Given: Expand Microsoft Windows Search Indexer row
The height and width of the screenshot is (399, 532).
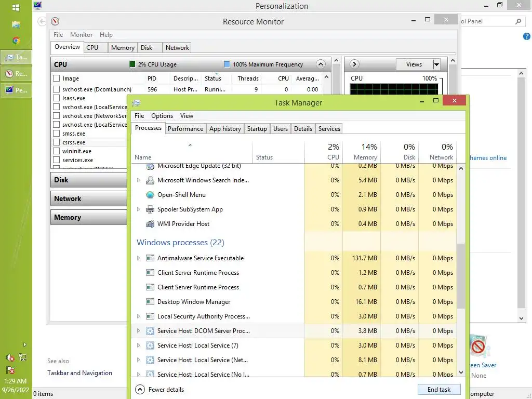Looking at the screenshot, I should pyautogui.click(x=138, y=180).
